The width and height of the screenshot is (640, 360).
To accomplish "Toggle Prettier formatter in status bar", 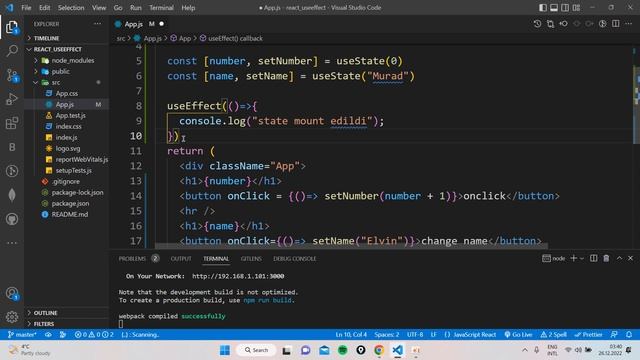I will (x=588, y=335).
